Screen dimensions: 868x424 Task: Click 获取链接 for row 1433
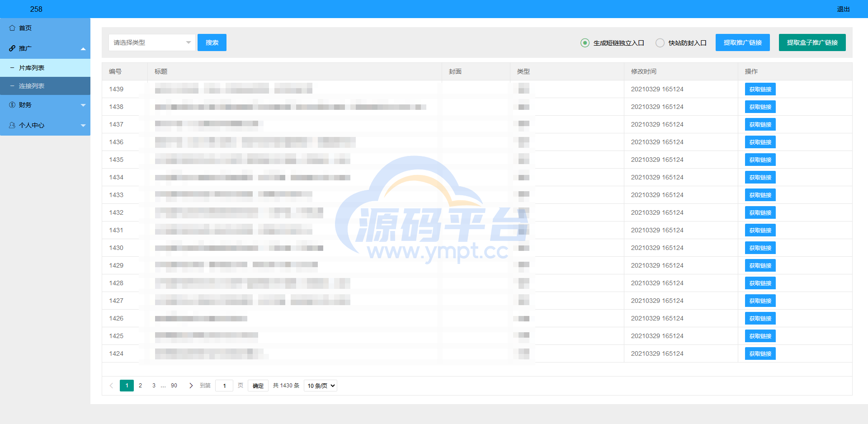[x=760, y=195]
